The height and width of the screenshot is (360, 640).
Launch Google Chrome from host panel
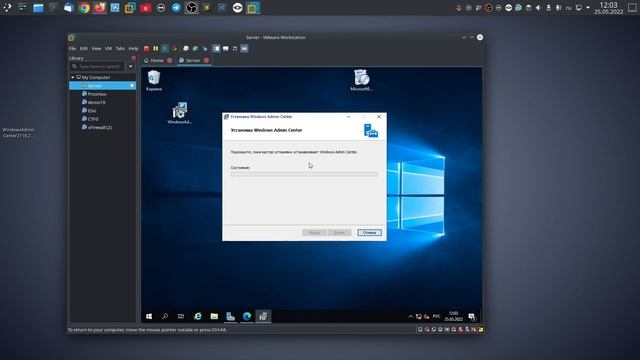point(84,8)
